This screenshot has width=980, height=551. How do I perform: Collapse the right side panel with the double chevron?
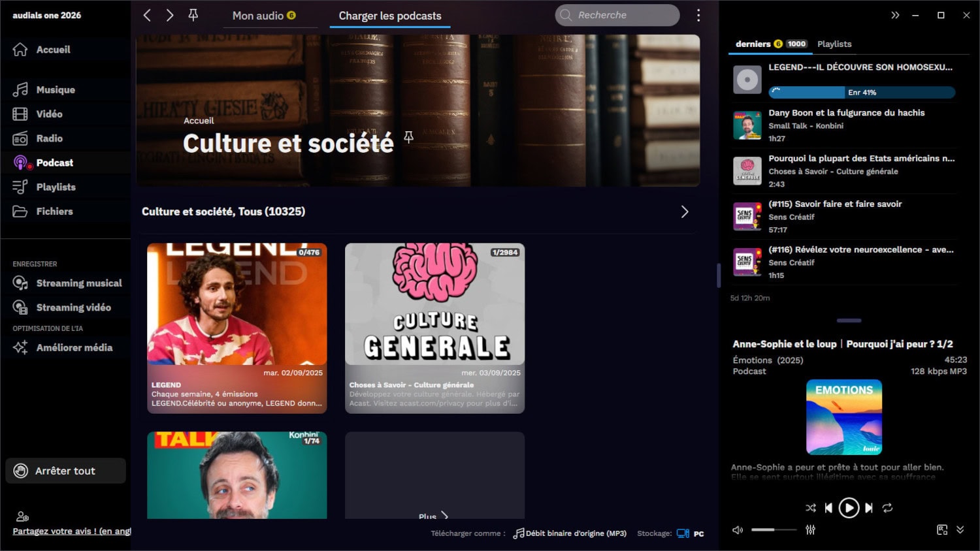[895, 15]
